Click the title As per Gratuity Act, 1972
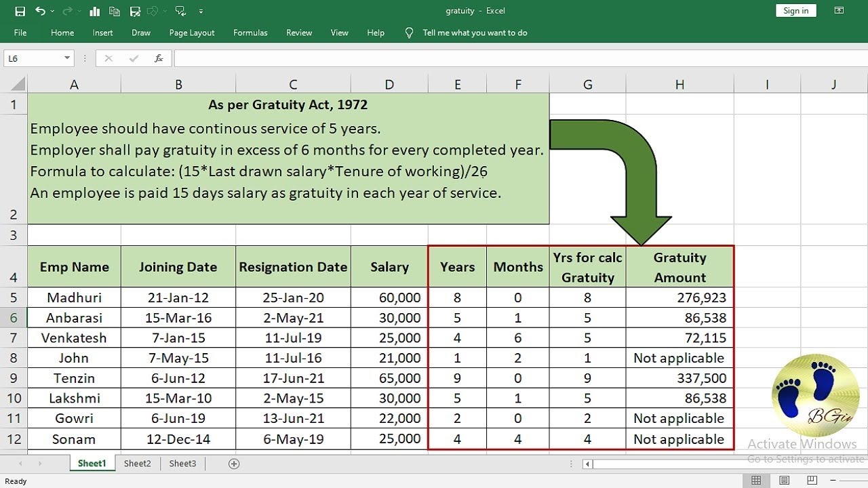The width and height of the screenshot is (868, 488). coord(288,104)
